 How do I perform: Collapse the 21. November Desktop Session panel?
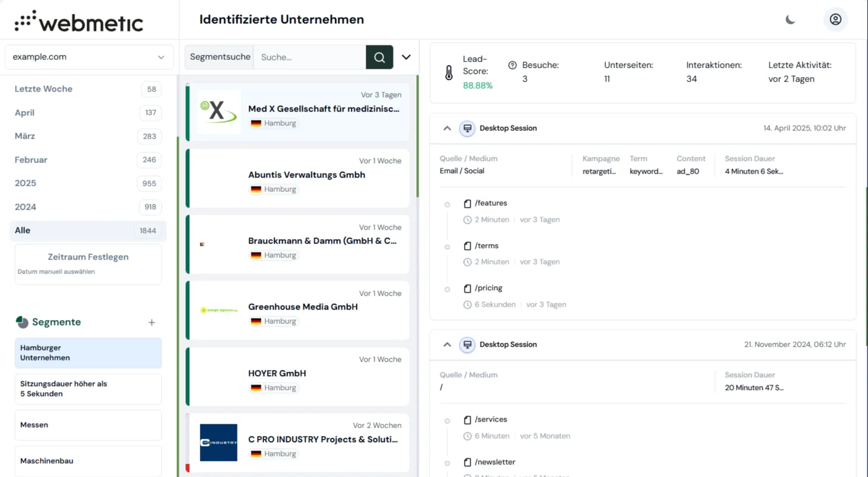pyautogui.click(x=447, y=344)
